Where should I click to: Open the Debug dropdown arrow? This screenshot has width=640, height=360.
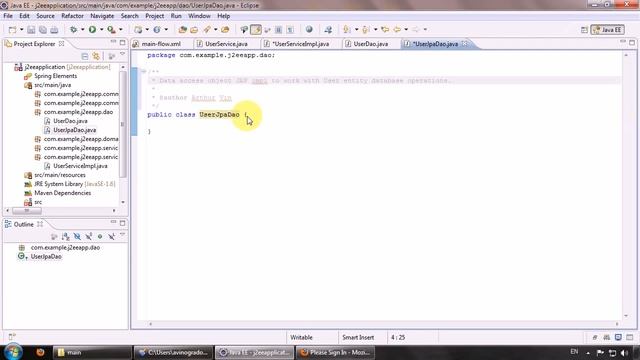pyautogui.click(x=82, y=29)
